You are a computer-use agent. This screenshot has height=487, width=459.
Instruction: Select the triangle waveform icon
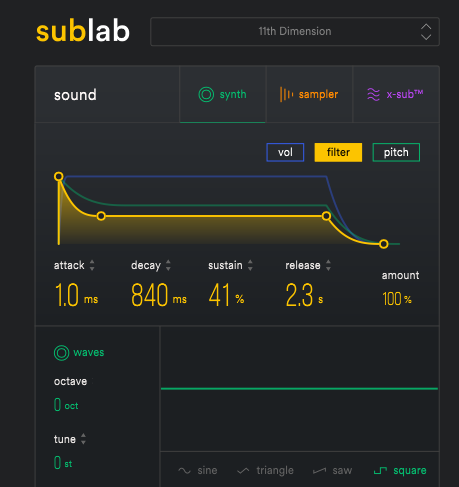coord(243,471)
